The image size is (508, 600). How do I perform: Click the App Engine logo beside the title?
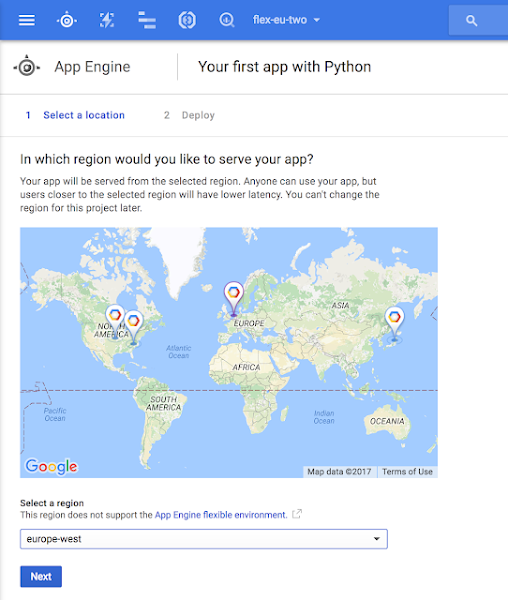(27, 67)
